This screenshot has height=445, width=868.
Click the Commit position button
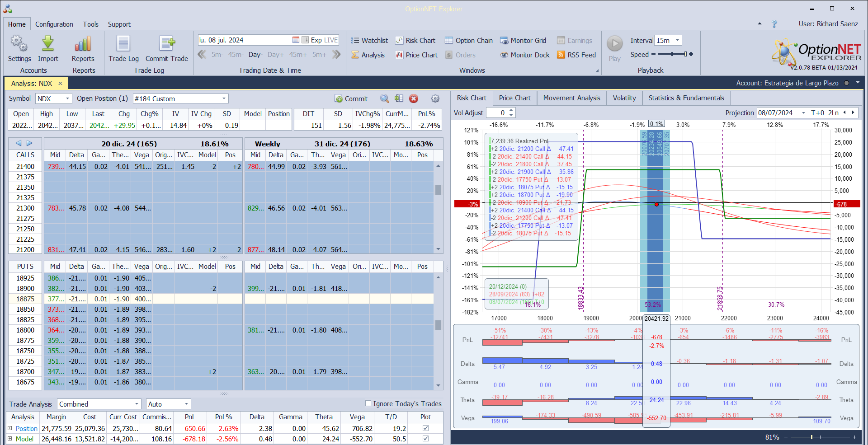351,98
